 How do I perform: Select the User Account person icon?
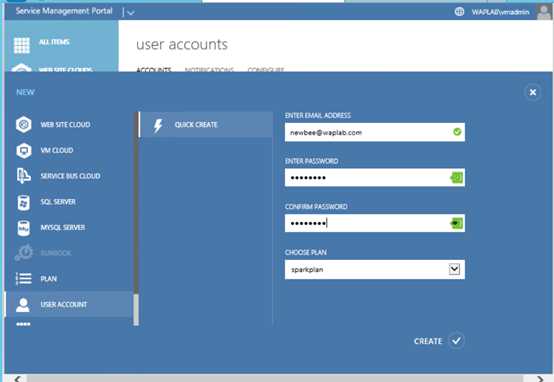23,305
